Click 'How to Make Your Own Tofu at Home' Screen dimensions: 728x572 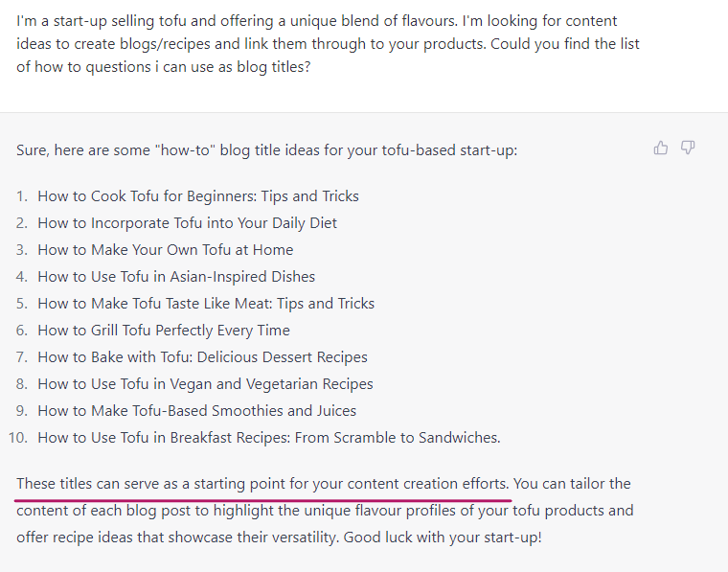166,250
